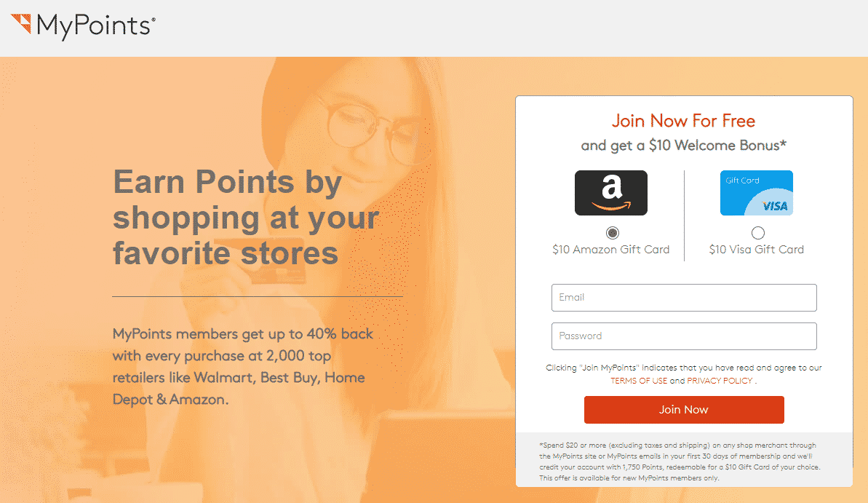868x503 pixels.
Task: Click the $10 Visa Gift Card label
Action: point(757,250)
